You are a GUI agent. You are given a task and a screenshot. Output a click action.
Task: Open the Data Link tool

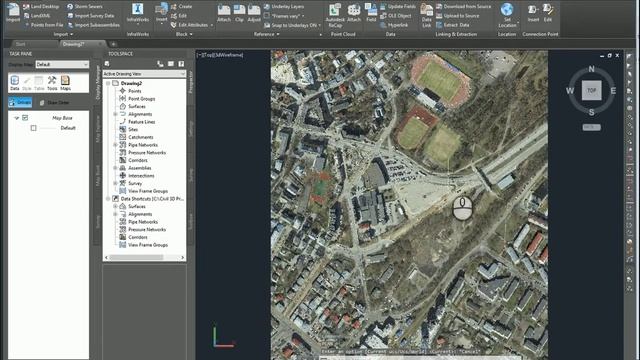point(427,15)
